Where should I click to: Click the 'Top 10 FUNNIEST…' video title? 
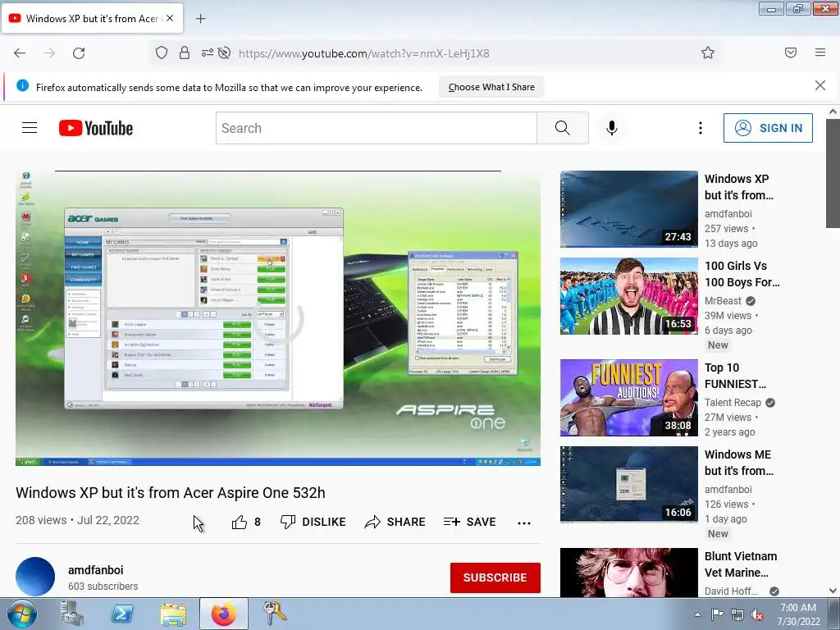[x=735, y=376]
